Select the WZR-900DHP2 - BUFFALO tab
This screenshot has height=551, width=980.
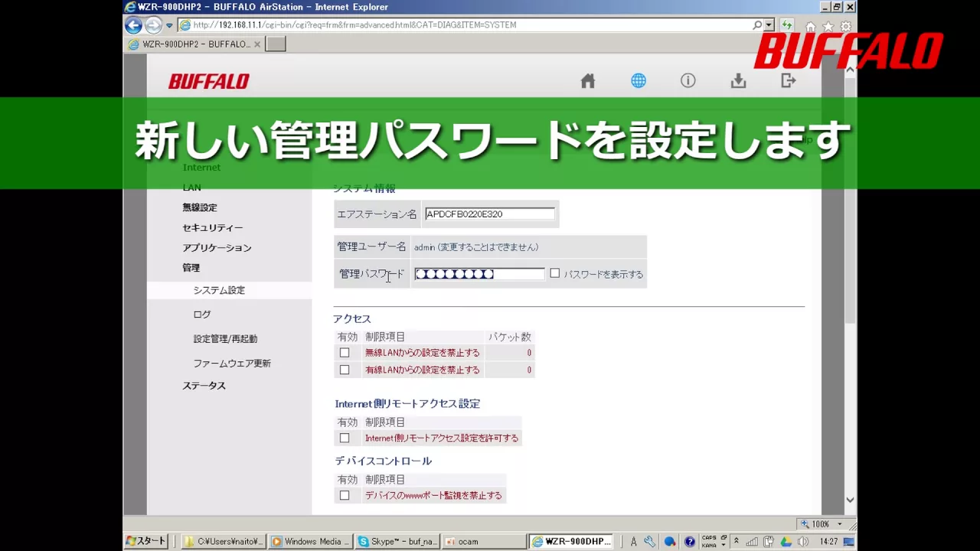pos(195,44)
